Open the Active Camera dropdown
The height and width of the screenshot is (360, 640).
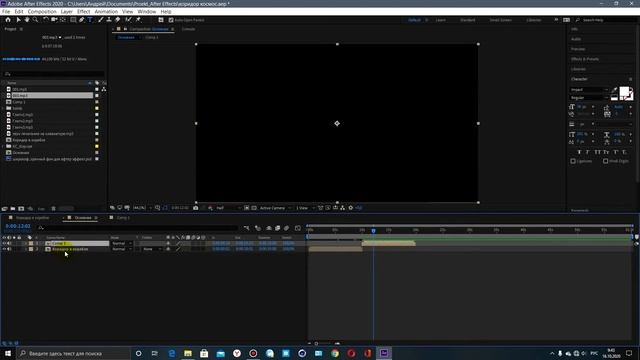pyautogui.click(x=276, y=208)
